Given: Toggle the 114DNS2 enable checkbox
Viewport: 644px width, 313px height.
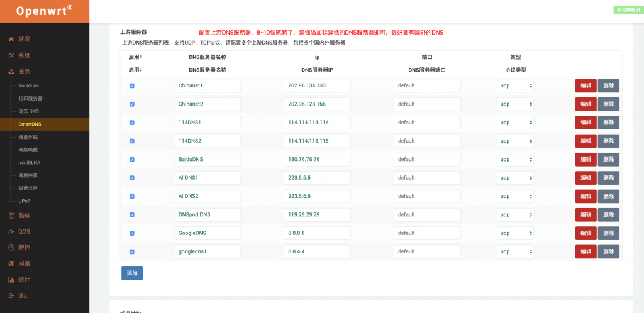Looking at the screenshot, I should click(x=132, y=141).
